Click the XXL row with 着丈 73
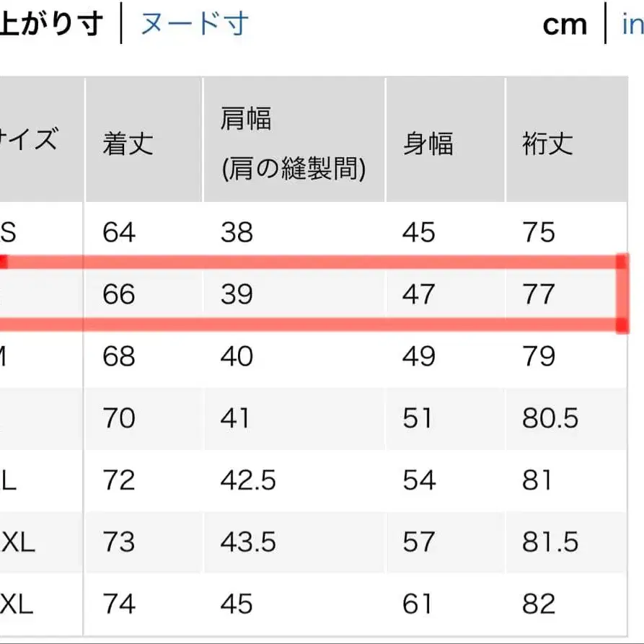Viewport: 644px width, 644px height. tap(317, 542)
